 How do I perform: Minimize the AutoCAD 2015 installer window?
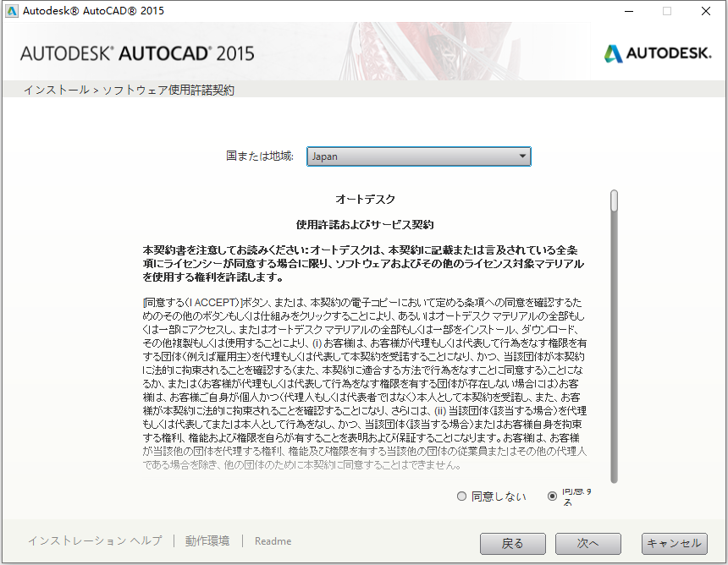[629, 11]
